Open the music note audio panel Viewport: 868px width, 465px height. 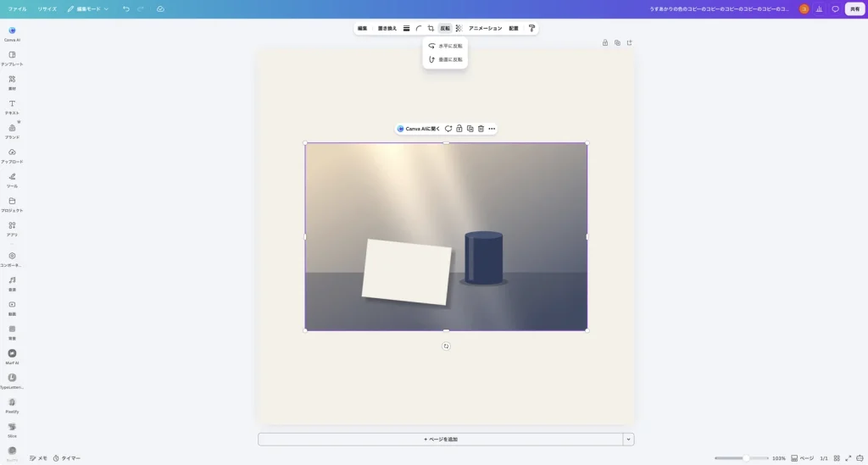coord(12,283)
